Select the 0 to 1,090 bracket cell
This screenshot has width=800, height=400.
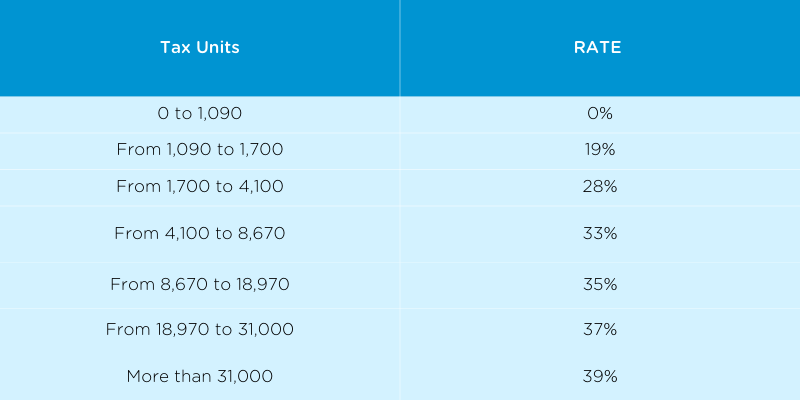[199, 114]
